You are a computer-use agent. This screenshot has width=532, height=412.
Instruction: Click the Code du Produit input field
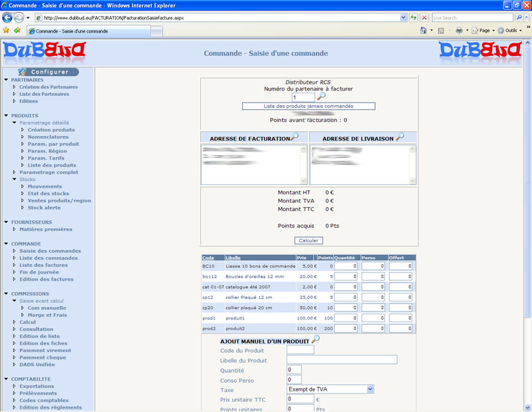[300, 349]
